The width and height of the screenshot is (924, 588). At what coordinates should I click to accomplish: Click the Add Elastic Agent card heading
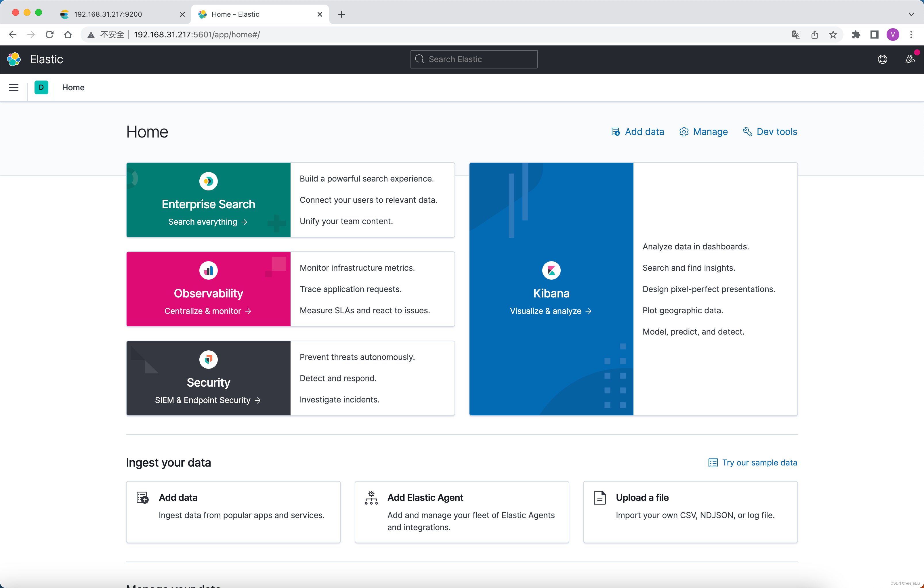[x=425, y=497]
